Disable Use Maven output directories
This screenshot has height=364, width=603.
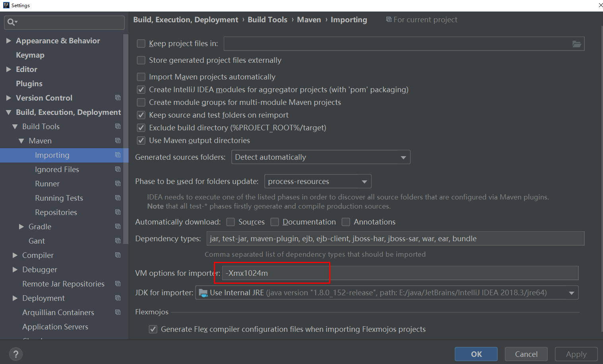(141, 140)
